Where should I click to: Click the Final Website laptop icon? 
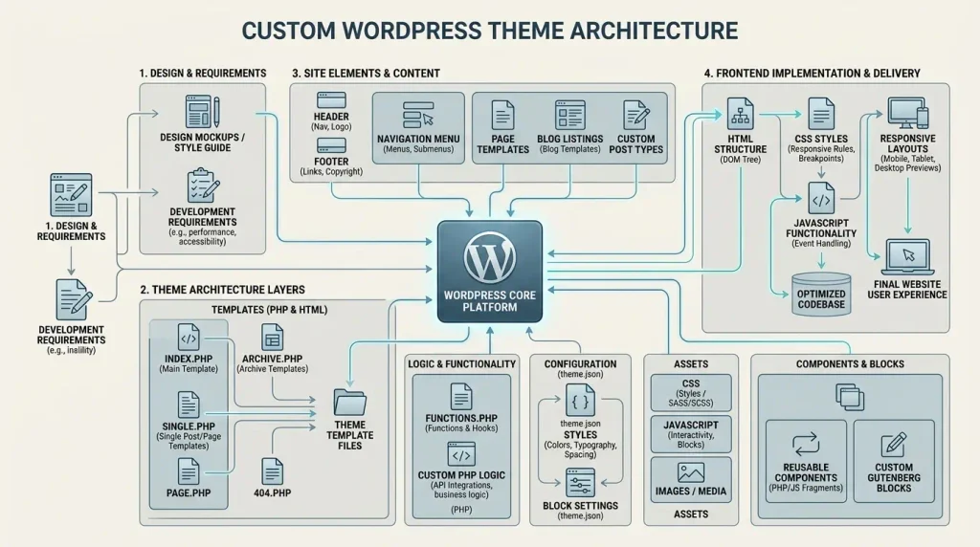tap(907, 256)
